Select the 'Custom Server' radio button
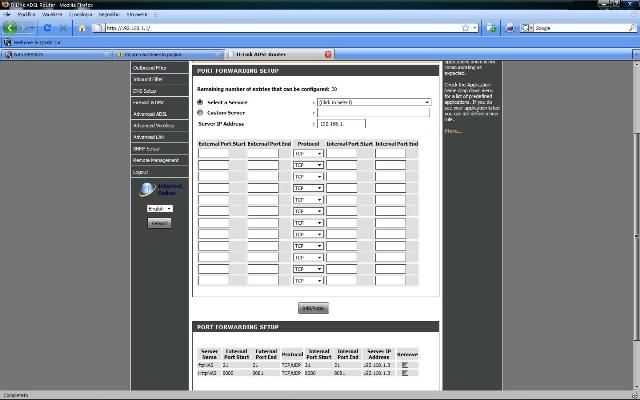 [x=200, y=112]
